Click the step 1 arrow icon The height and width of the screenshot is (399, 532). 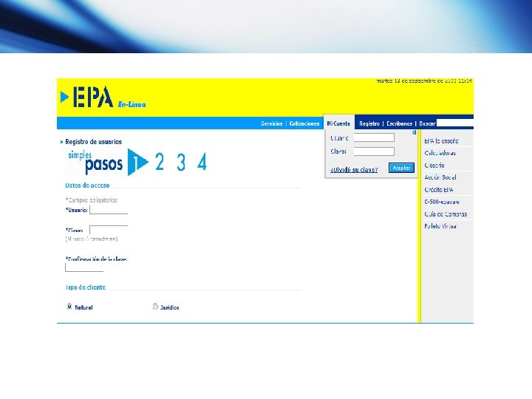pos(137,162)
